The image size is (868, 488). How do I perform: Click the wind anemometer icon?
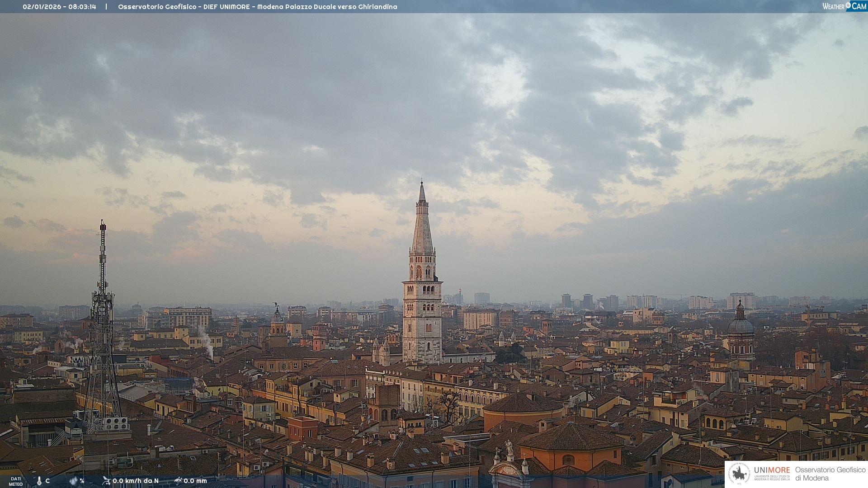point(106,481)
